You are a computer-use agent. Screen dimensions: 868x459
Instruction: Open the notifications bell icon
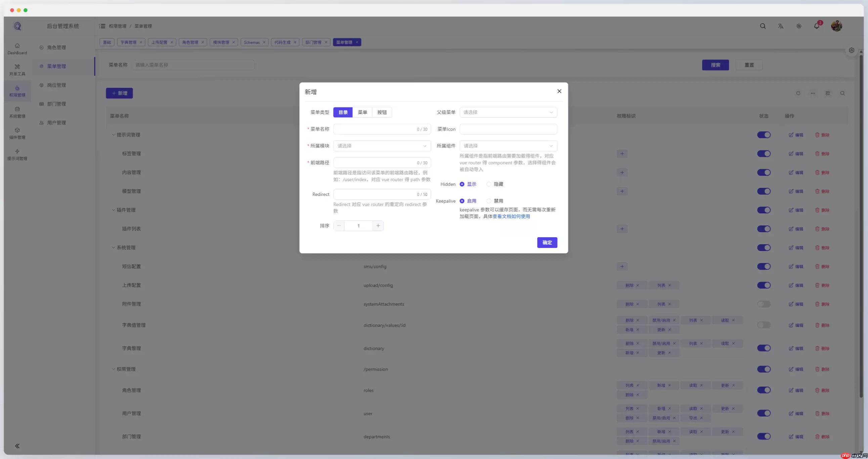pos(817,26)
